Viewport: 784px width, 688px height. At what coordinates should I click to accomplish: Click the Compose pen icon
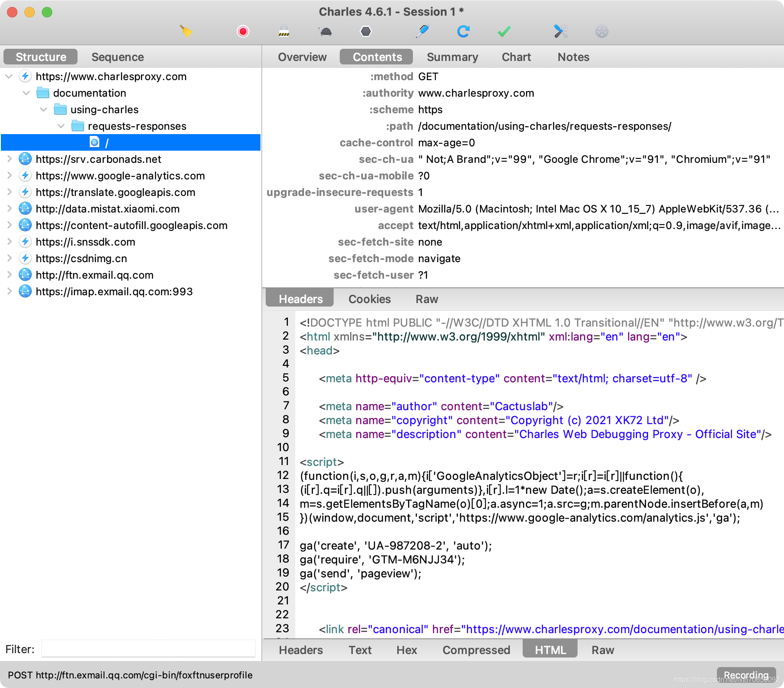[x=422, y=31]
